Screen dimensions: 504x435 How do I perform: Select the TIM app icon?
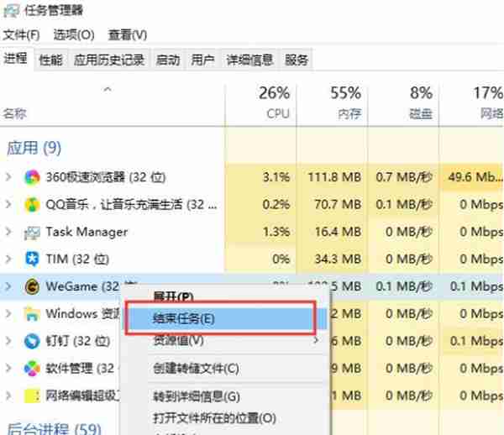click(x=32, y=259)
